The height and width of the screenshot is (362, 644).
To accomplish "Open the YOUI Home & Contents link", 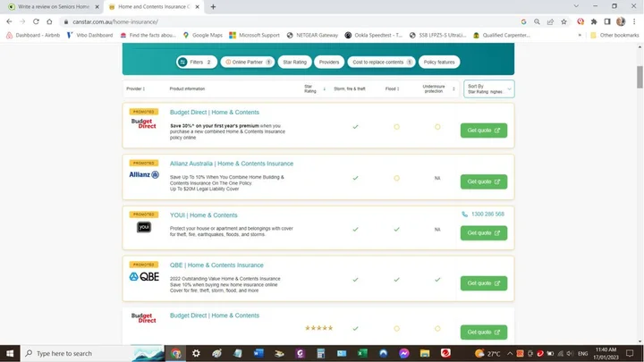I will pos(203,215).
